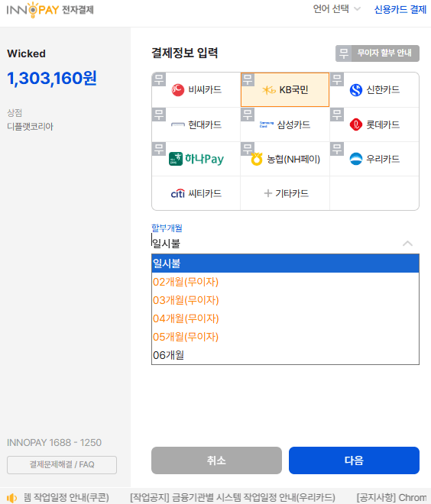
Task: Click the plus icon beside 기타카드
Action: pyautogui.click(x=267, y=193)
